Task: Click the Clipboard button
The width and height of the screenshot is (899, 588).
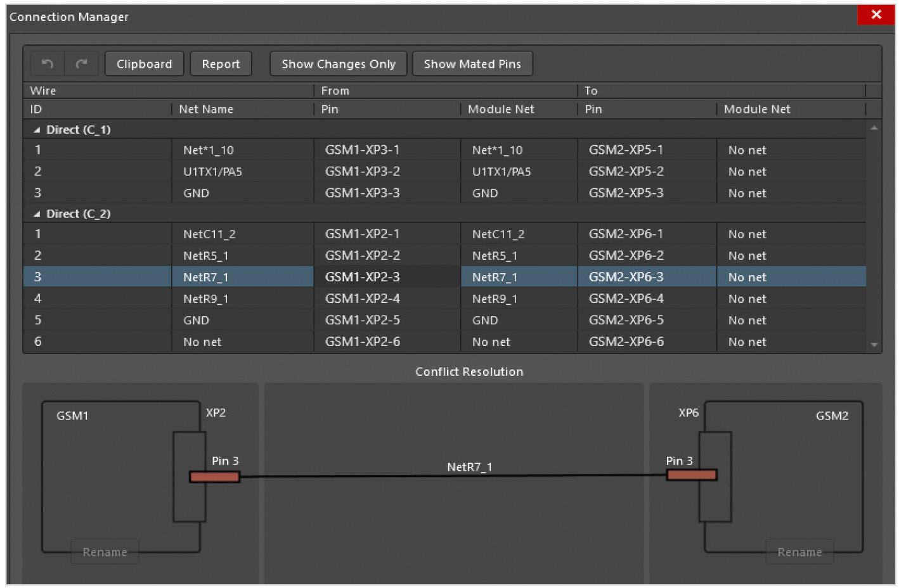Action: pos(144,64)
